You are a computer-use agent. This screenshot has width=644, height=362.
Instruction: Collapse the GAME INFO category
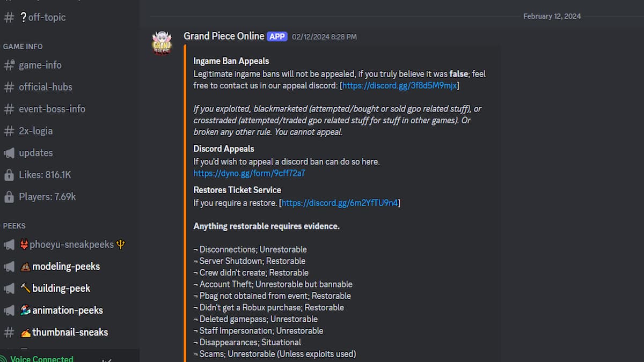click(x=23, y=46)
